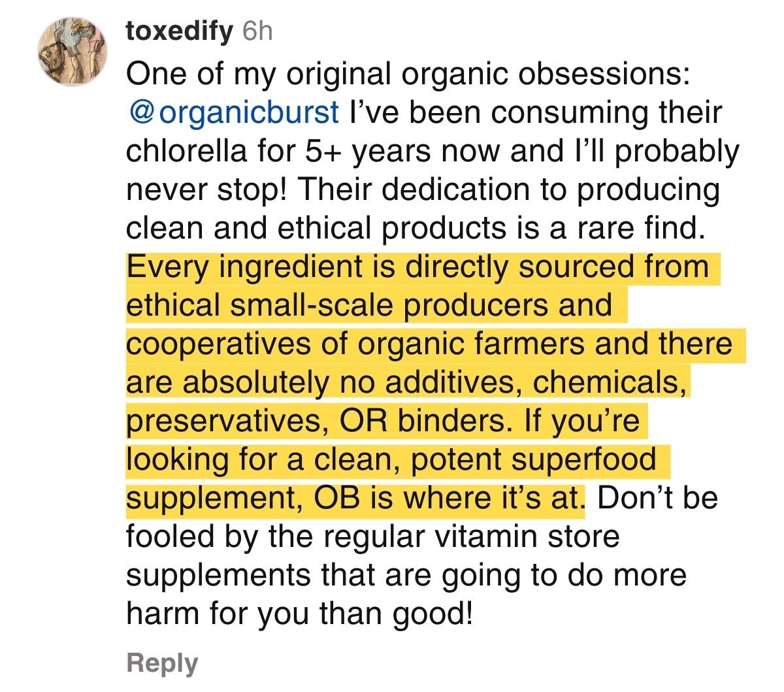Click the 'One of my original organic obsessions' line

[408, 74]
